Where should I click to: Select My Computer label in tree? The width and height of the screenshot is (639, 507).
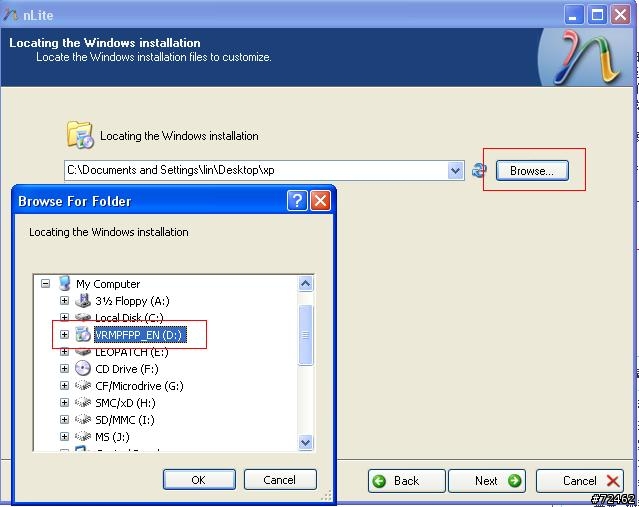(x=108, y=284)
